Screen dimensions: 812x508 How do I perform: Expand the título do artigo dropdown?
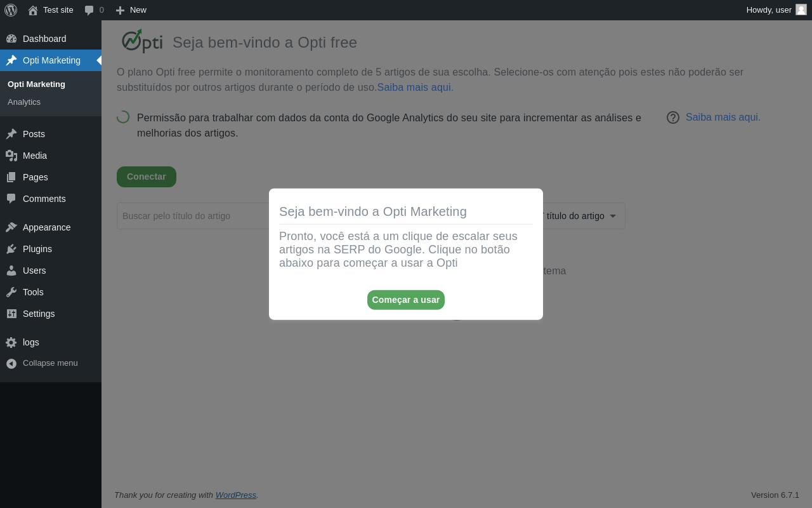click(x=579, y=216)
